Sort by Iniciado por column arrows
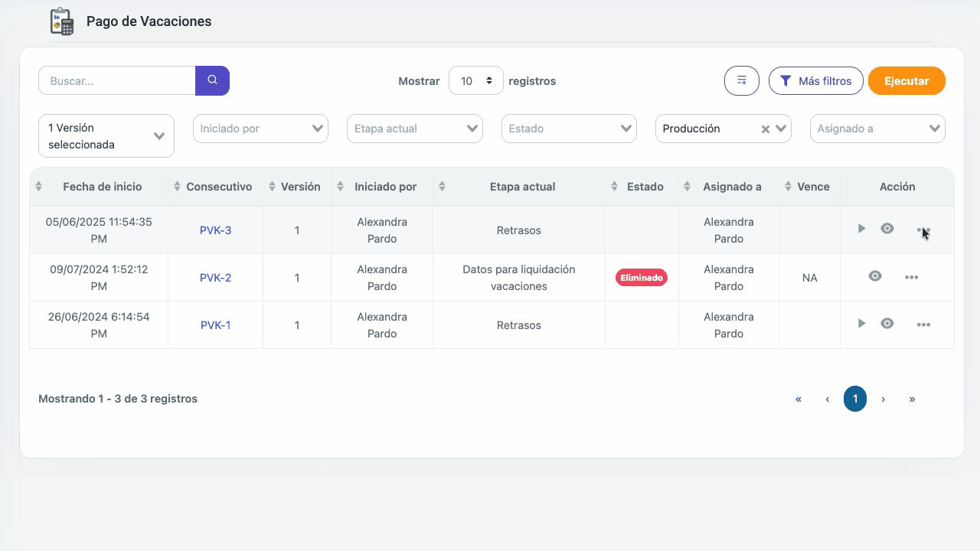 click(x=341, y=187)
